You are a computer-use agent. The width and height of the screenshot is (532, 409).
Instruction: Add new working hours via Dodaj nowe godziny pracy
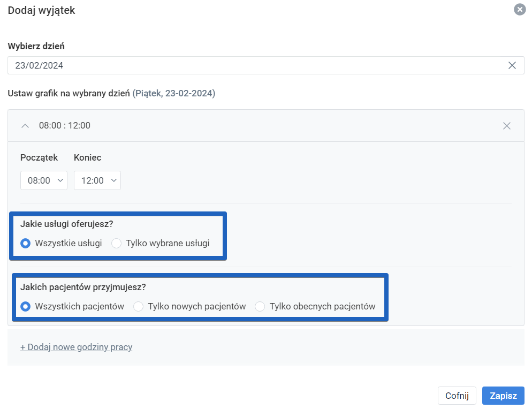[77, 346]
